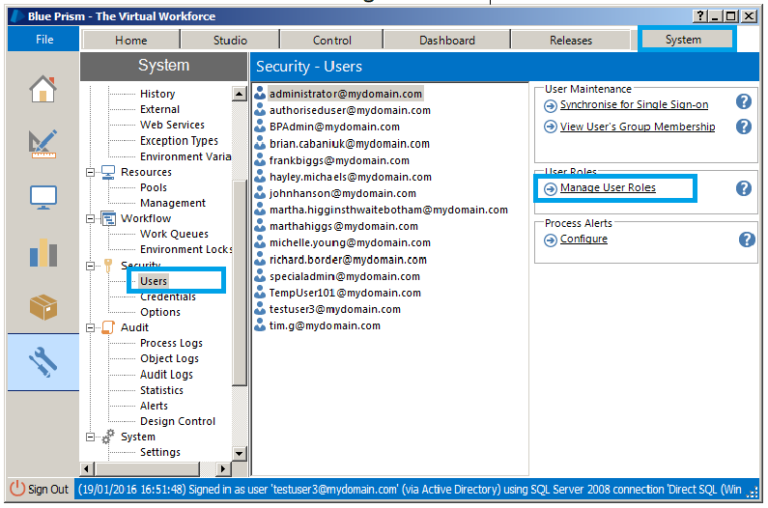Select Credentials in the tree
768x508 pixels.
click(x=168, y=296)
